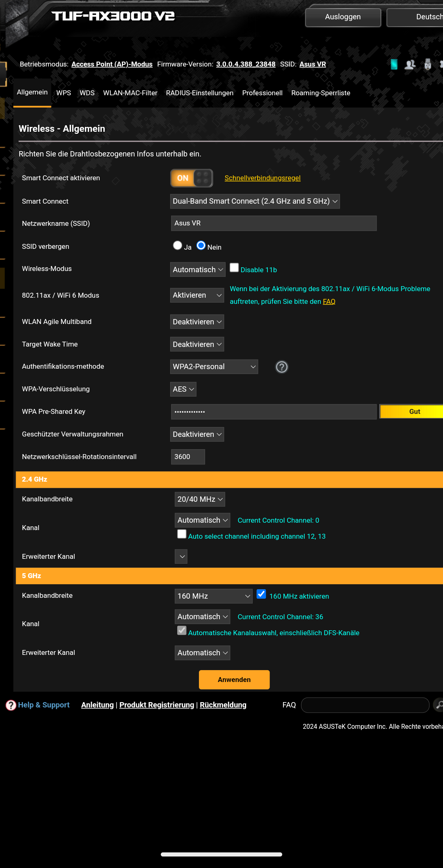Click the USB device status icon
Screen dimensions: 443x868
click(x=428, y=64)
